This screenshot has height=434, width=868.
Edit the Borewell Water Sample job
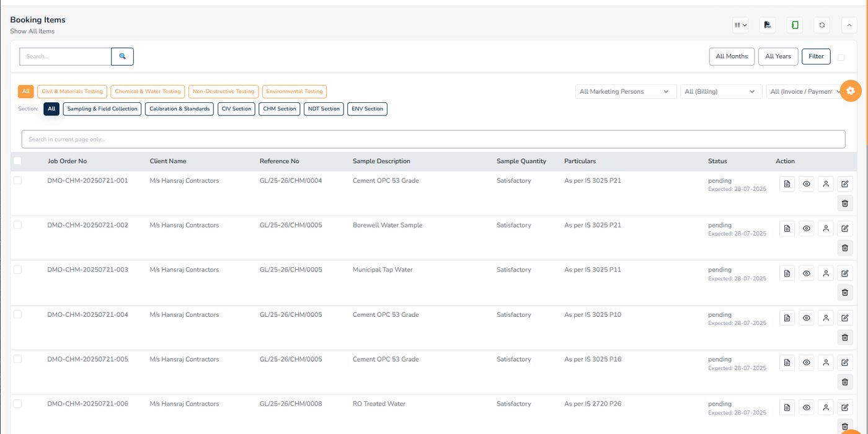point(845,229)
